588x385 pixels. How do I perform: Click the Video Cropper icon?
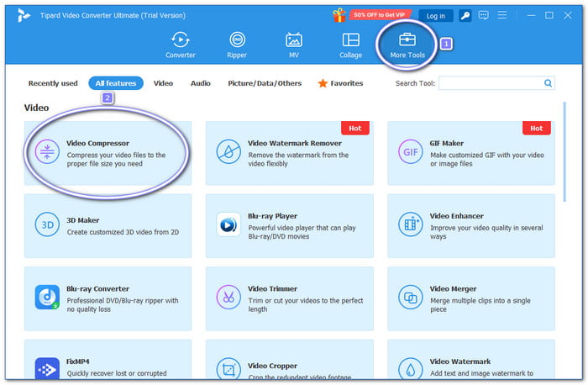click(x=228, y=368)
